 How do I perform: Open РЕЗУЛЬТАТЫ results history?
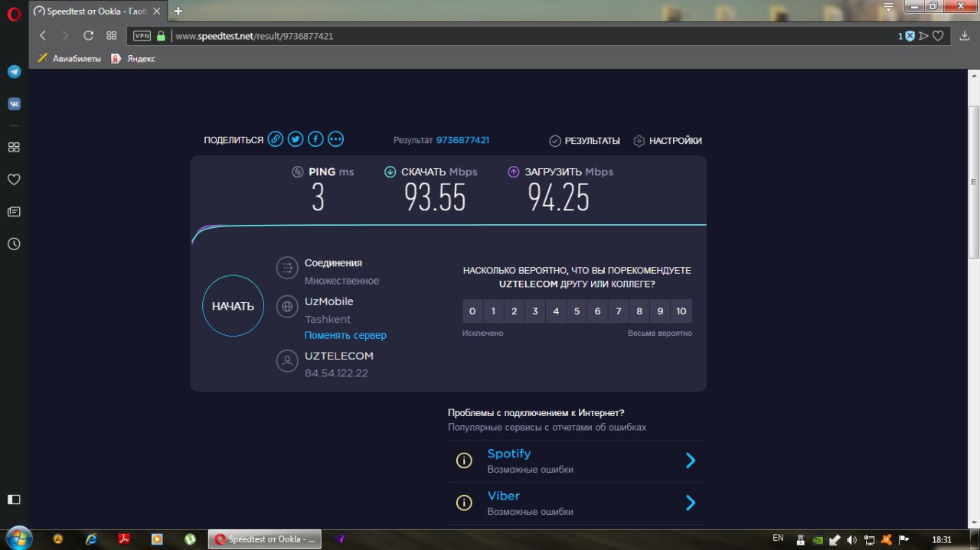585,141
